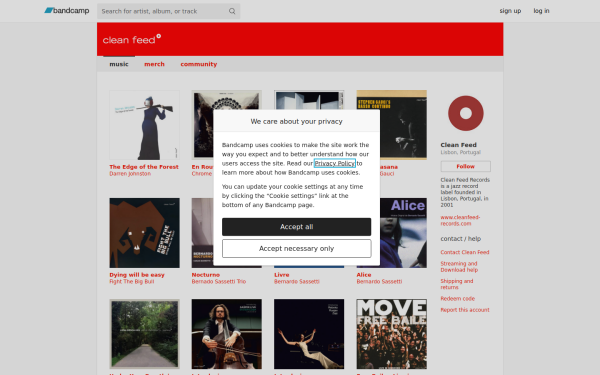Viewport: 600px width, 375px height.
Task: Click The Edge of the Forest title link
Action: pyautogui.click(x=144, y=167)
